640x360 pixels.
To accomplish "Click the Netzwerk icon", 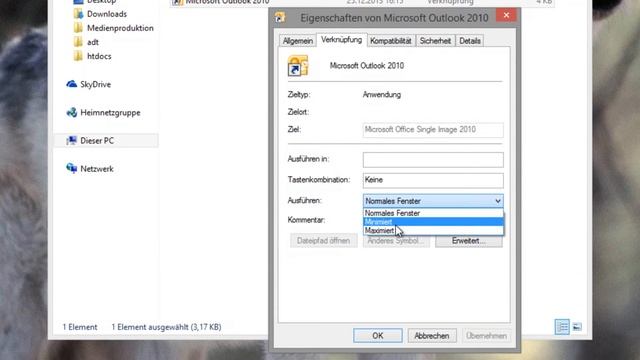I will tap(71, 168).
